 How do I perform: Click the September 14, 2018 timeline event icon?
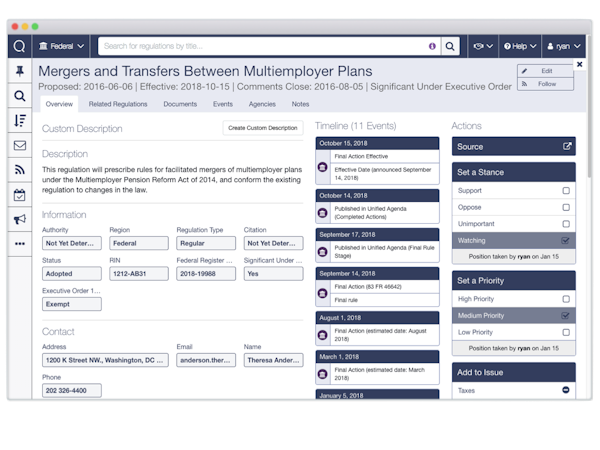(x=323, y=293)
